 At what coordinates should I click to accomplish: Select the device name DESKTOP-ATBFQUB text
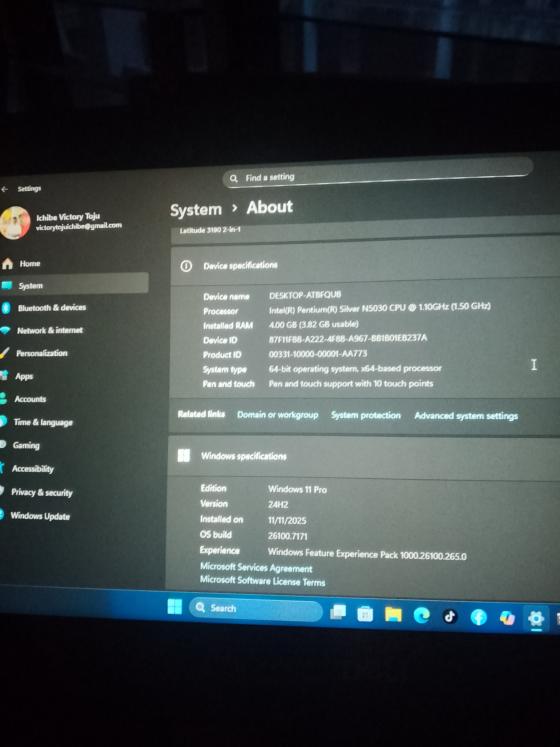click(305, 295)
